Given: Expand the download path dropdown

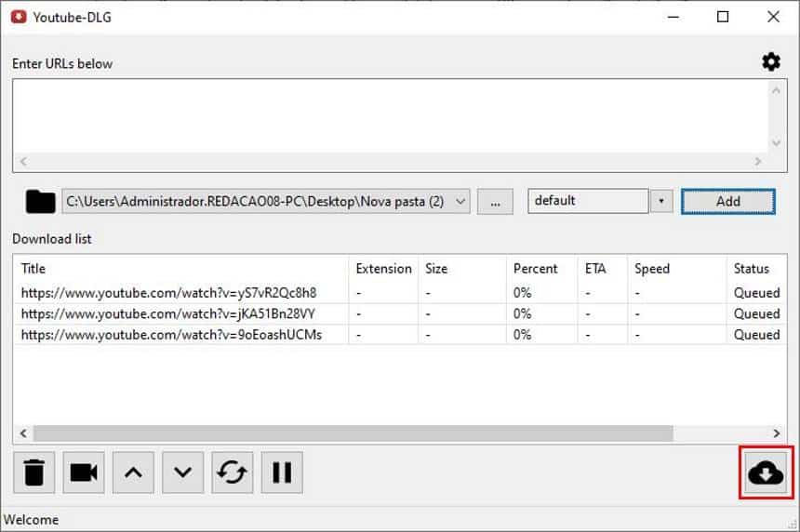Looking at the screenshot, I should click(460, 202).
